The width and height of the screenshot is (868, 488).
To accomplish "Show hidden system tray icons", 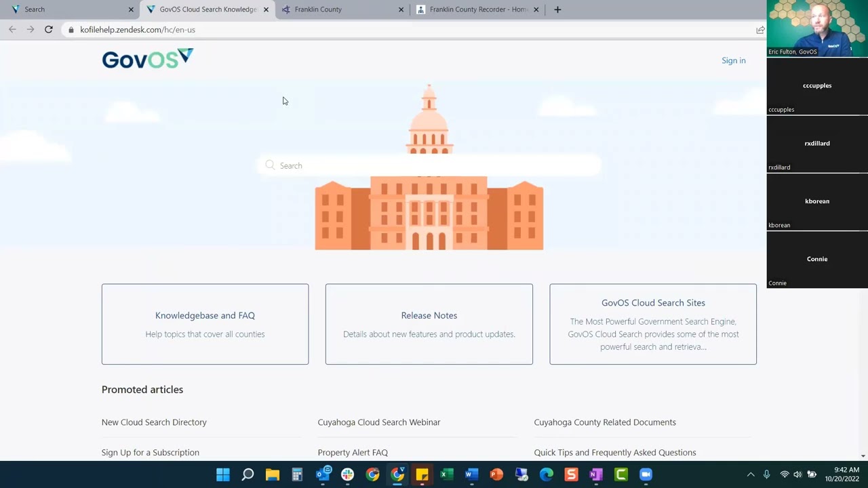I will coord(750,474).
